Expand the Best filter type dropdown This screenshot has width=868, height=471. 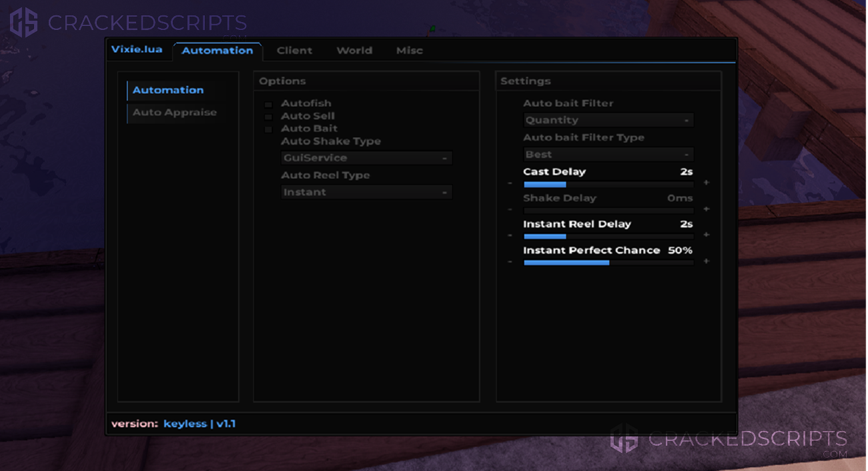pos(608,154)
